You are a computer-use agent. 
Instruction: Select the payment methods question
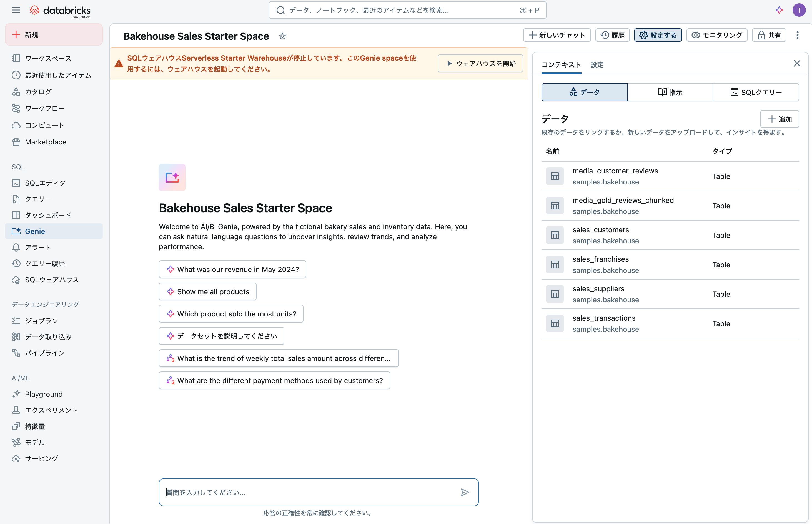(x=274, y=380)
